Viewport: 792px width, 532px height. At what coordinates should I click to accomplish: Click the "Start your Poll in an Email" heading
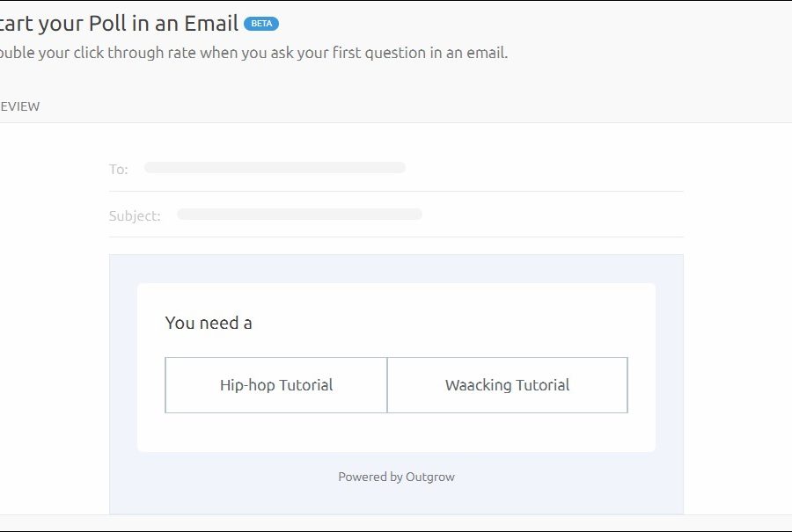(119, 24)
